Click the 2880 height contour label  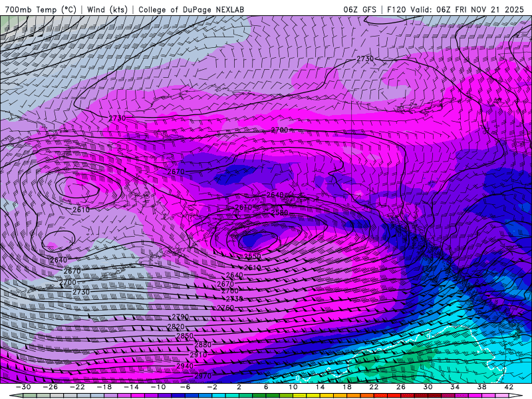tap(203, 344)
